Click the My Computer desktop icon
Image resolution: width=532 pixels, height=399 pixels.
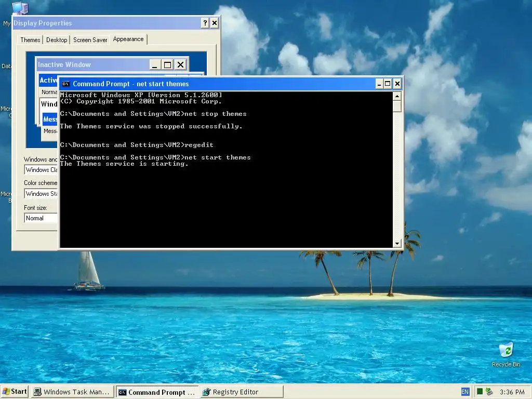pyautogui.click(x=19, y=8)
